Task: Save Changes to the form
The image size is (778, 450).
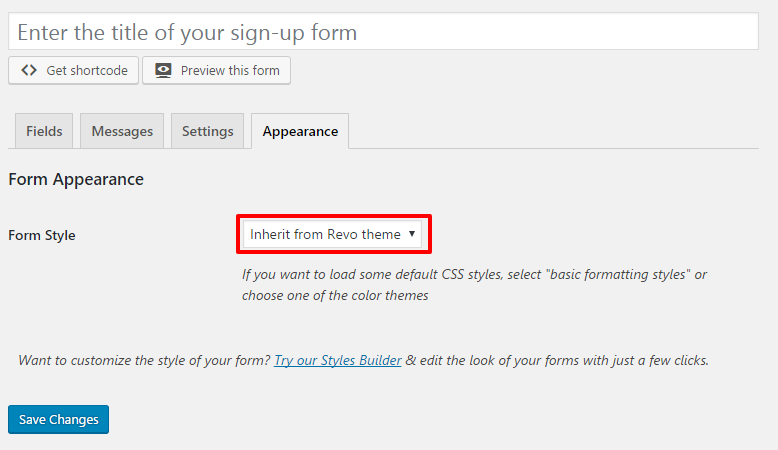Action: [x=59, y=419]
